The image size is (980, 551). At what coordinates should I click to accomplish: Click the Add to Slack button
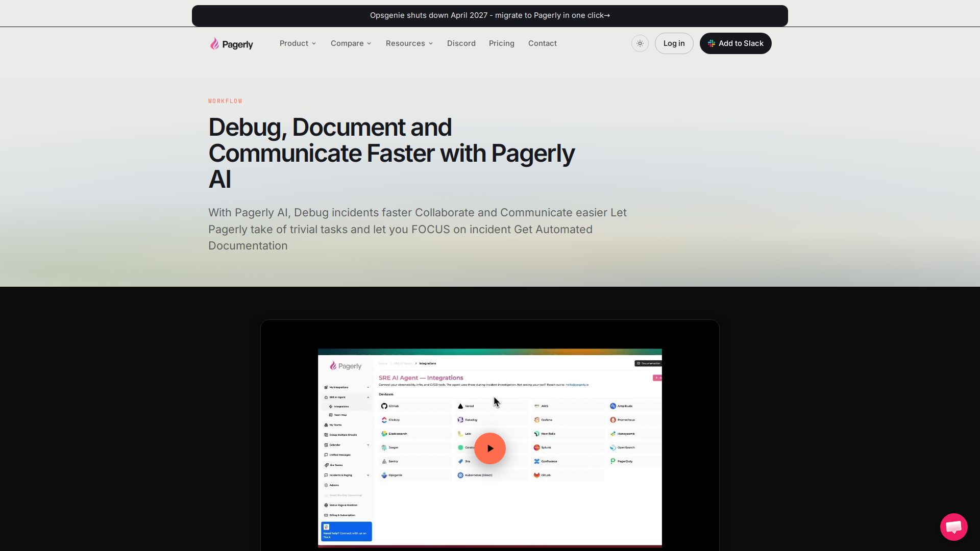click(x=735, y=43)
